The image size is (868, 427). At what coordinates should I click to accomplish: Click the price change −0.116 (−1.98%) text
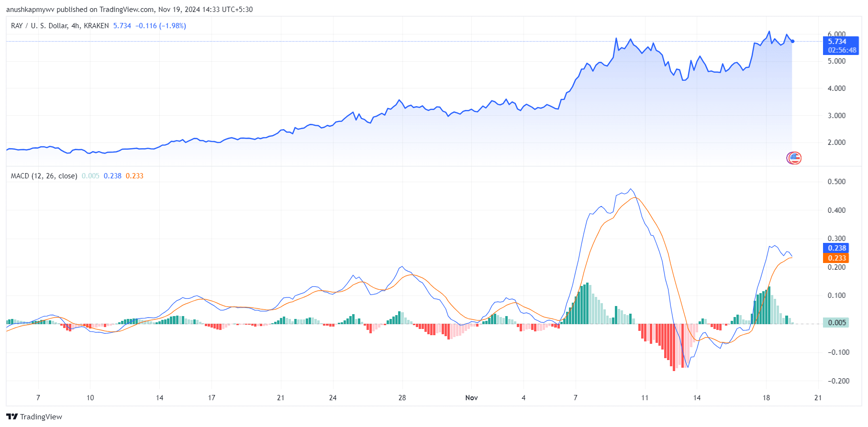(x=161, y=26)
